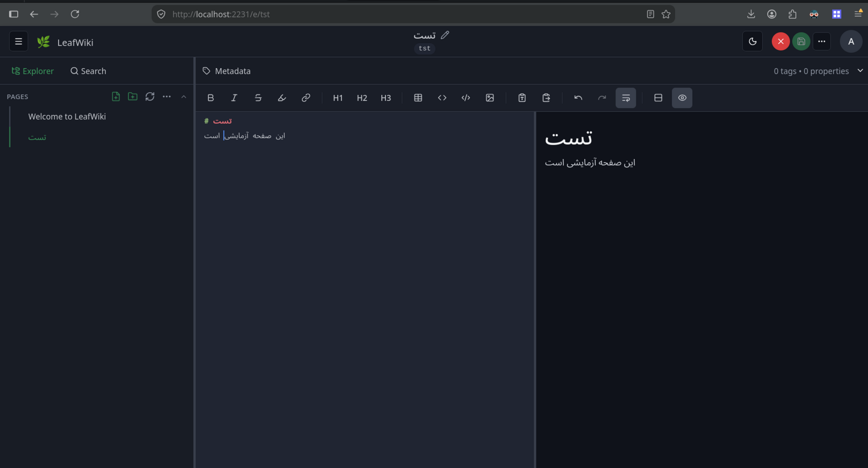The image size is (868, 468).
Task: Open the Welcome to LeafWiki page
Action: [67, 116]
